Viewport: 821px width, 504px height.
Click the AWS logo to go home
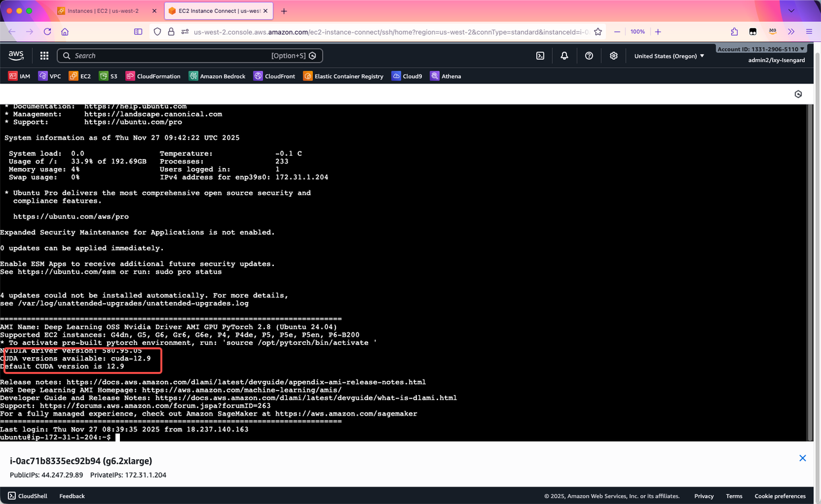click(x=17, y=56)
